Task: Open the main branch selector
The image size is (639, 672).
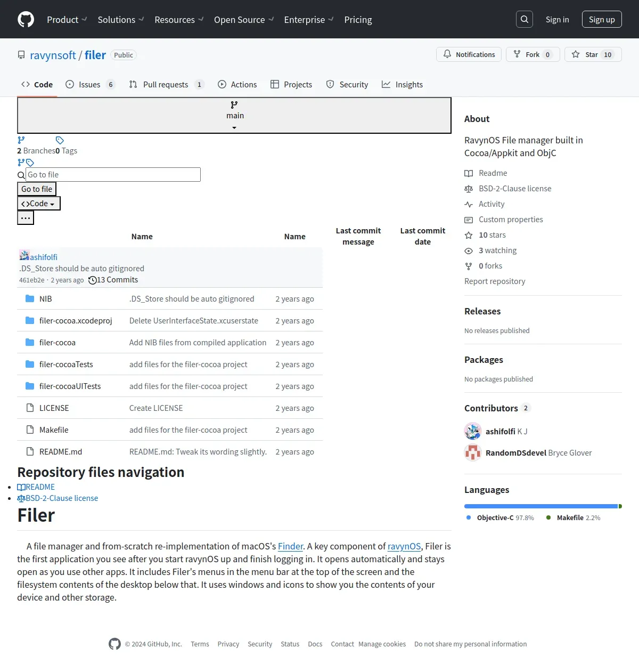Action: click(234, 115)
